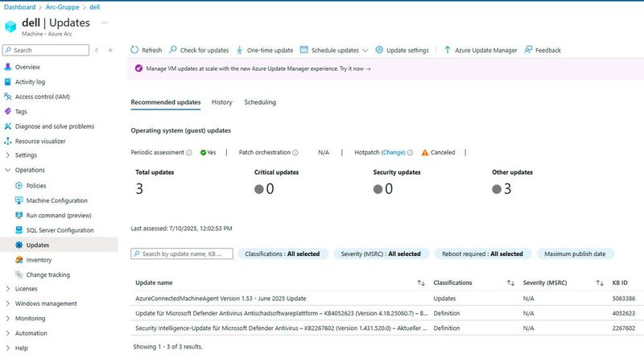Click the Run command (preview) icon
644x359 pixels.
(19, 215)
